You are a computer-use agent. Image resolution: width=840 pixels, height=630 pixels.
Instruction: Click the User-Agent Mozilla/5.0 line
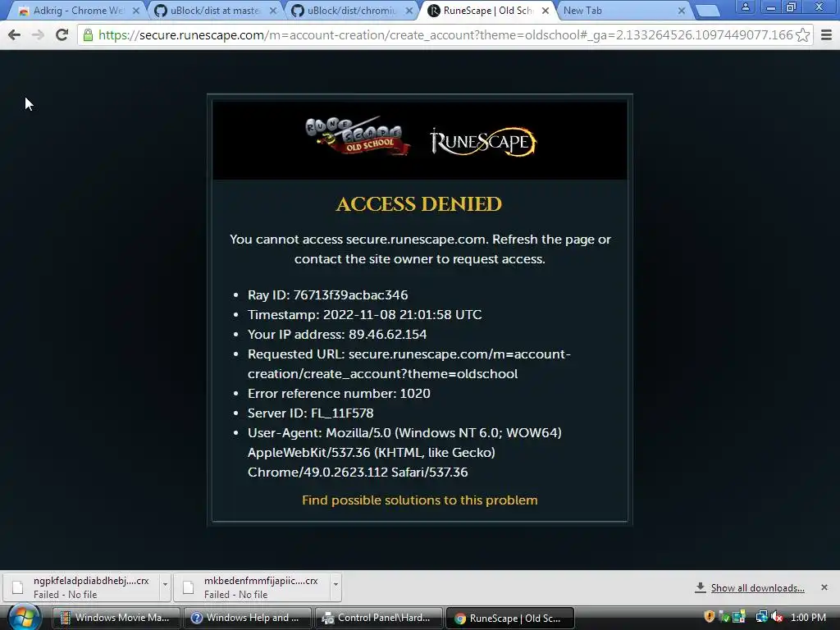[404, 452]
